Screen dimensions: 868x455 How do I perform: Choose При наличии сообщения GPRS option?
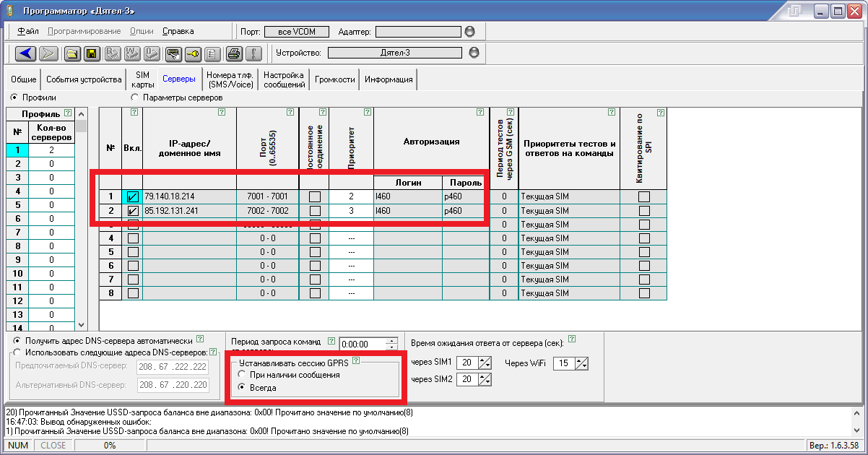241,375
